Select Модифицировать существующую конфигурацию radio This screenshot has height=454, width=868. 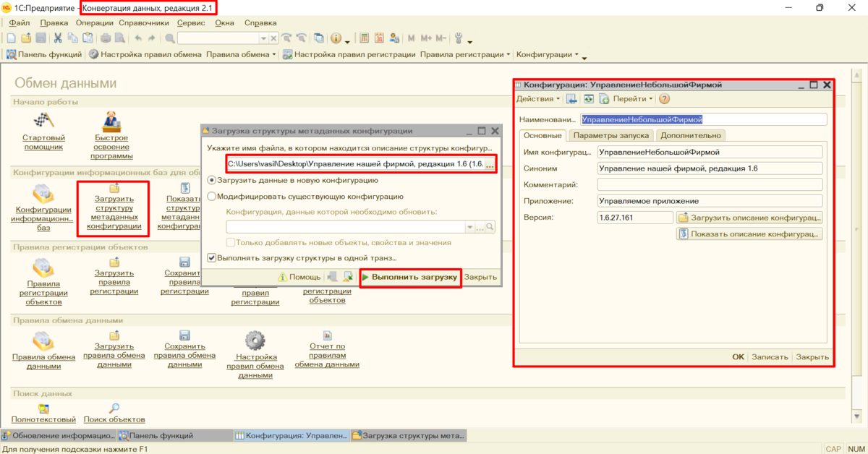[x=211, y=196]
